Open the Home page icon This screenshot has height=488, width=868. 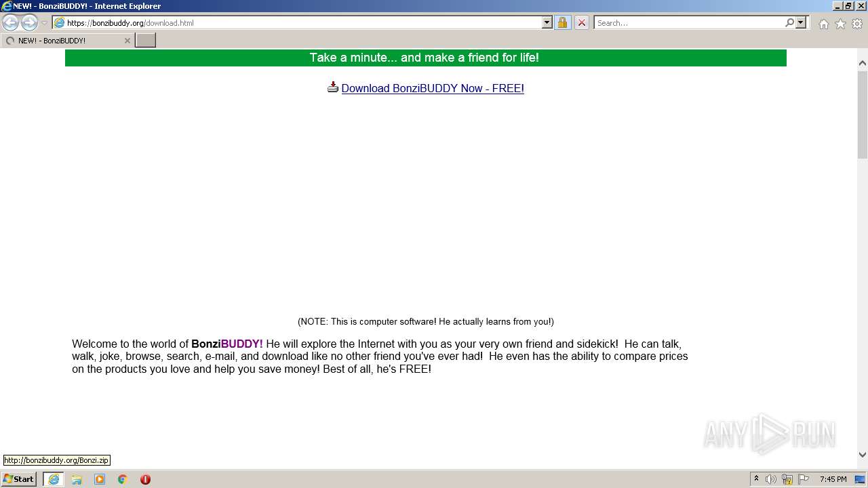click(x=823, y=24)
